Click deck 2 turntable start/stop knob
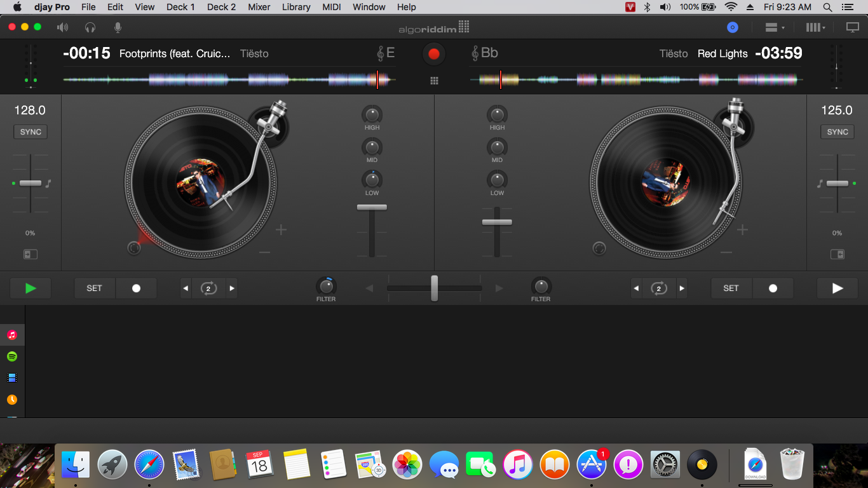The height and width of the screenshot is (488, 868). click(x=599, y=248)
